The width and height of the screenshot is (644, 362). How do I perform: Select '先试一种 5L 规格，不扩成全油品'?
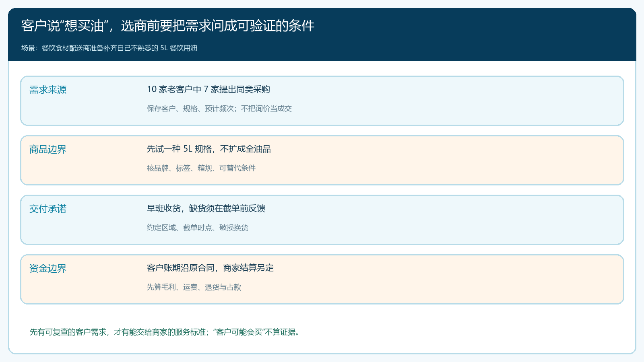point(209,149)
